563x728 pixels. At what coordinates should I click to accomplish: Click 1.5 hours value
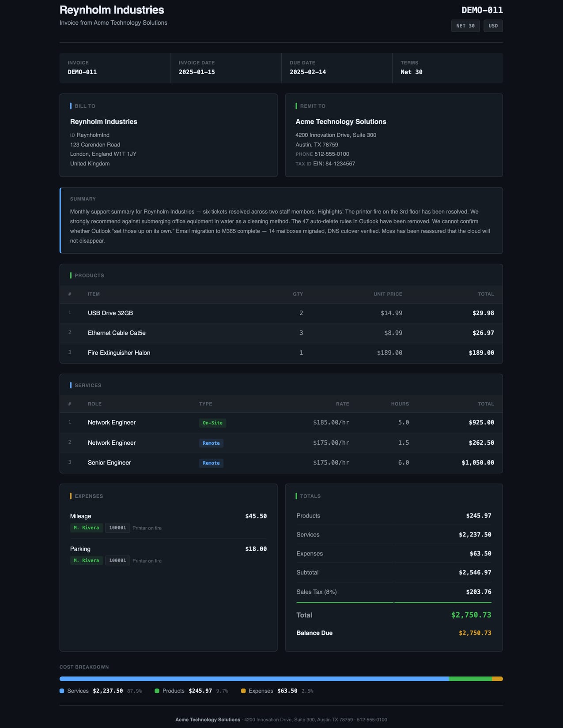tap(404, 443)
